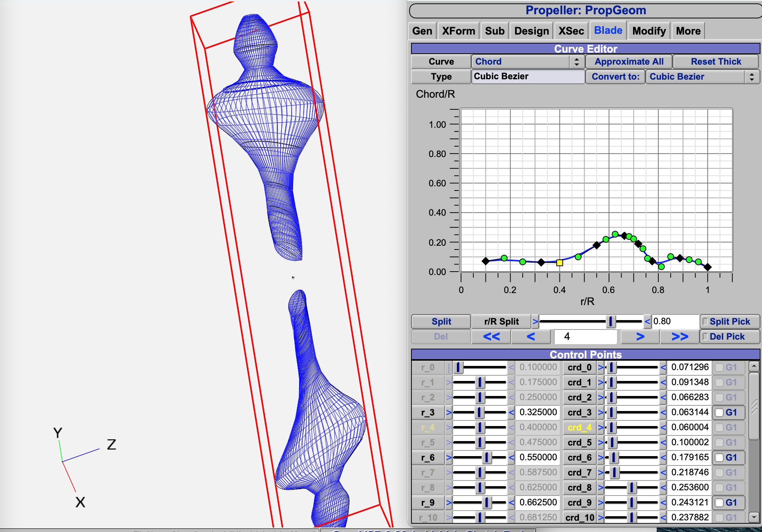762x532 pixels.
Task: Click the Reset Thick button
Action: (x=715, y=62)
